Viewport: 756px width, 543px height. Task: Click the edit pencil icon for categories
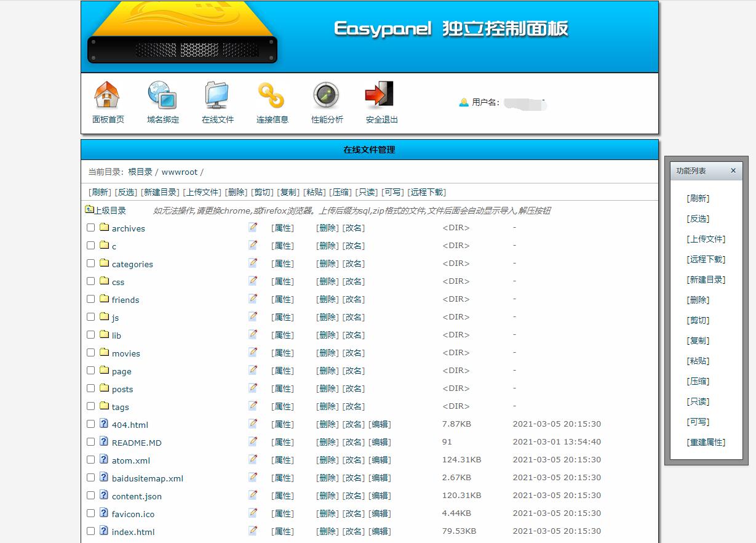pyautogui.click(x=253, y=263)
